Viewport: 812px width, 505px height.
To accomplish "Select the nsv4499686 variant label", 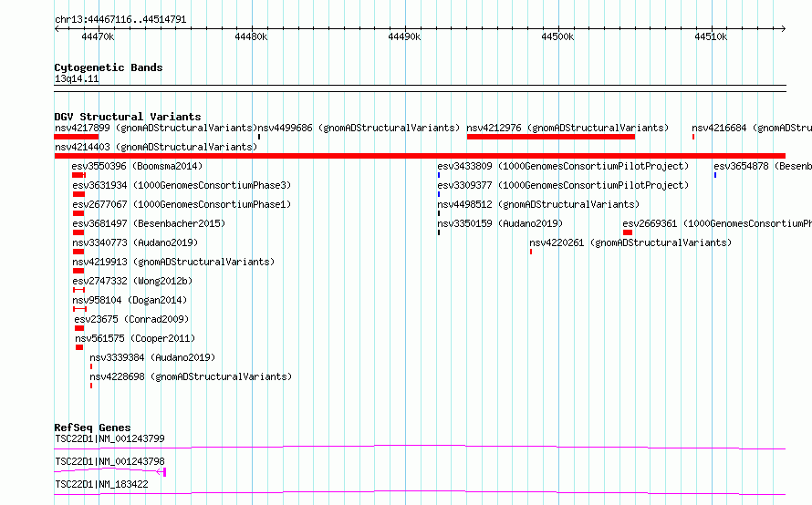I will (x=359, y=128).
